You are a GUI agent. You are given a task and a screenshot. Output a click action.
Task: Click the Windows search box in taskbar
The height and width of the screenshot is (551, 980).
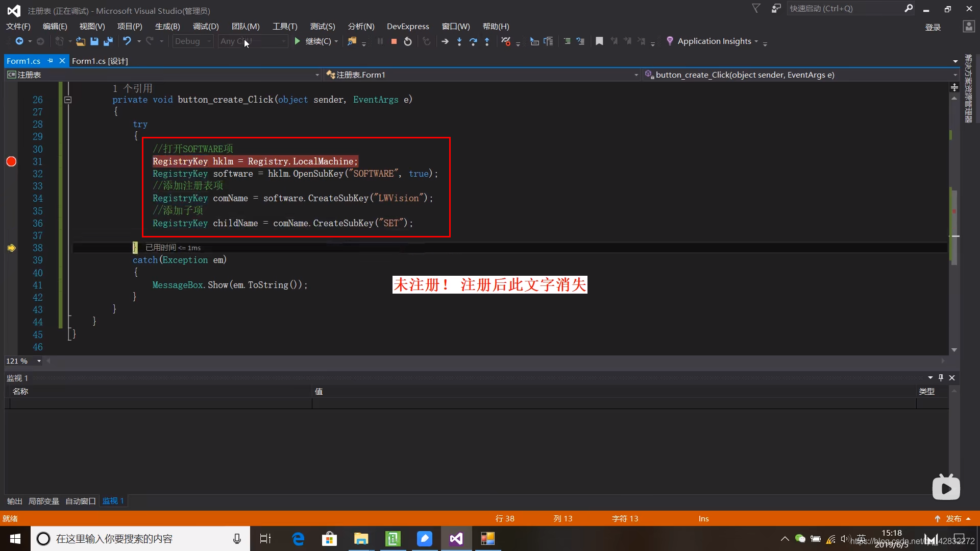[x=140, y=539]
